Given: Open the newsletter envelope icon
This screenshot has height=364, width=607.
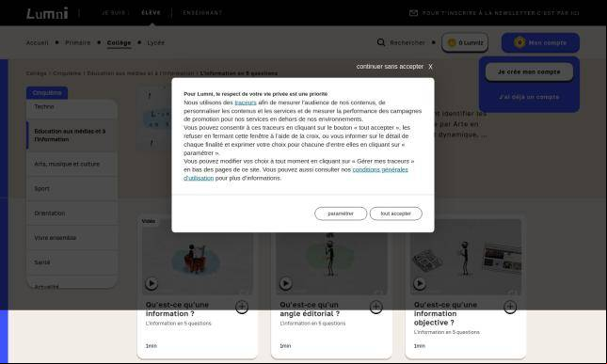Looking at the screenshot, I should (413, 13).
